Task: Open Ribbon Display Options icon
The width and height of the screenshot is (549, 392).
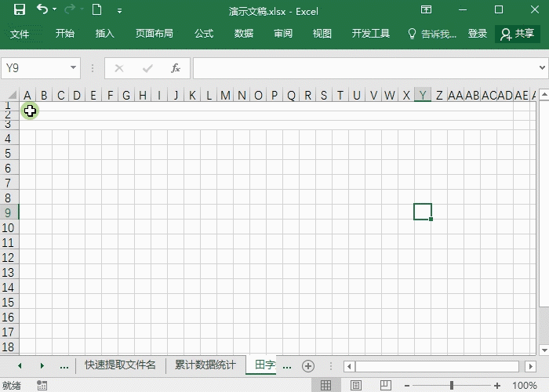Action: (x=426, y=9)
